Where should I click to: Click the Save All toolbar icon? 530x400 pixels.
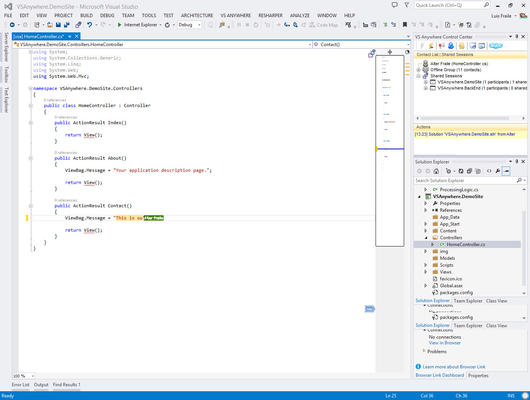67,25
